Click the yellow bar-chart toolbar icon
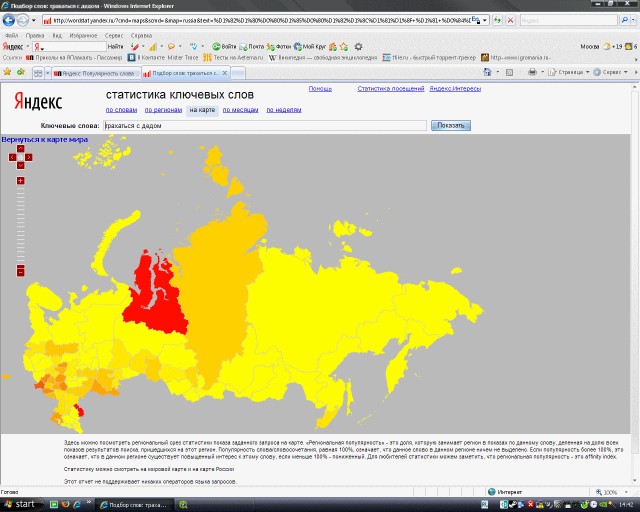 point(153,47)
